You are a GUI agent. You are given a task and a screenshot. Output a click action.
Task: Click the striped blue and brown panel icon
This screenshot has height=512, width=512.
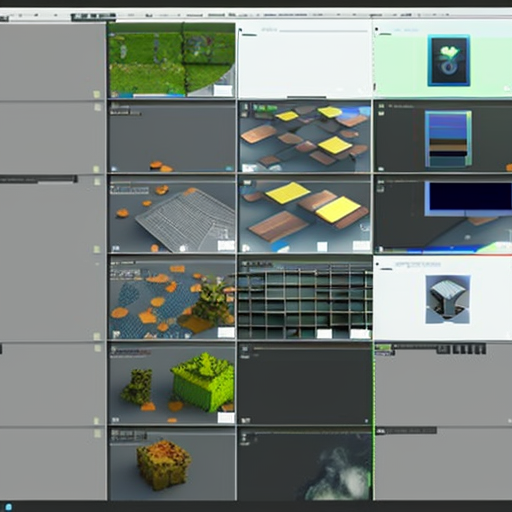pyautogui.click(x=448, y=139)
